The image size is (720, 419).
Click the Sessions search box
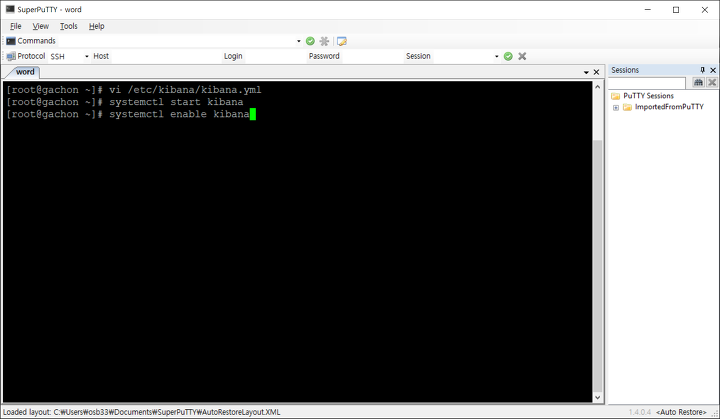647,83
